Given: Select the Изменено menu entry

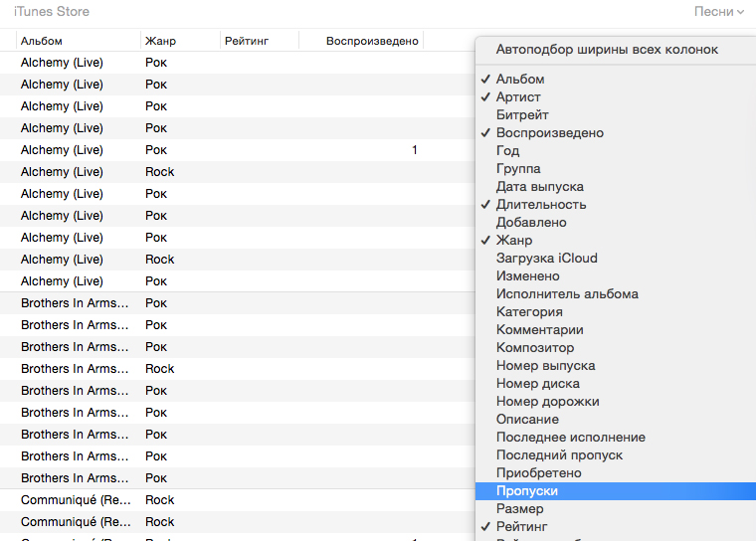Looking at the screenshot, I should 616,275.
